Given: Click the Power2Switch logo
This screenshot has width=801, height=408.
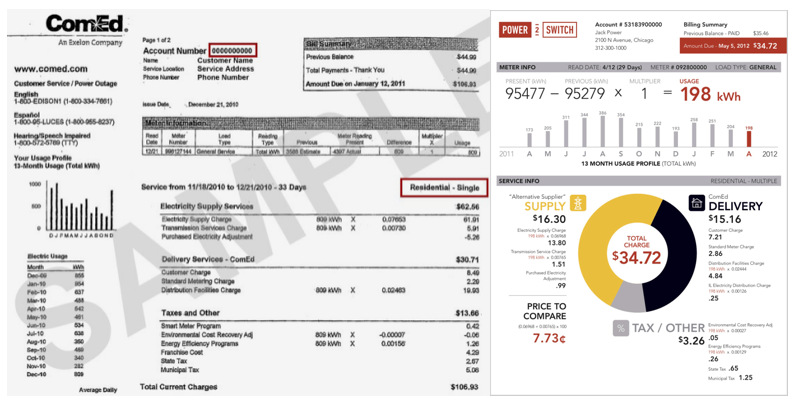Looking at the screenshot, I should click(538, 30).
